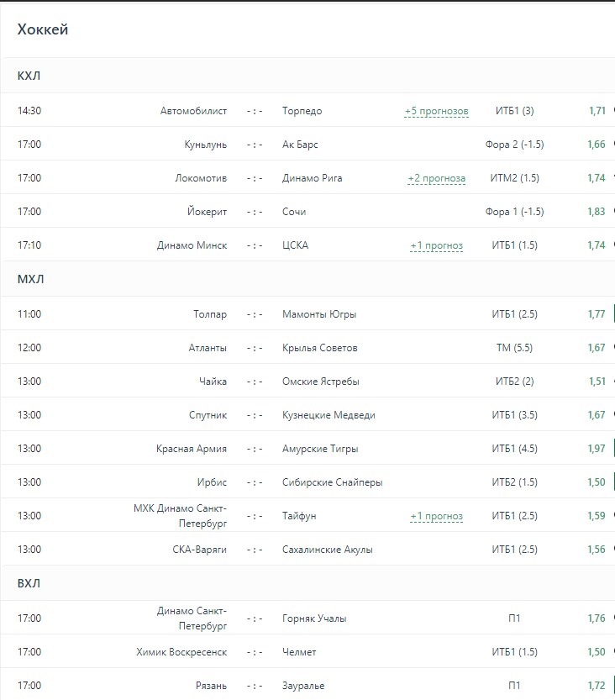Open the +5 прогнозов link
Screen dimensions: 615x700
tap(436, 111)
